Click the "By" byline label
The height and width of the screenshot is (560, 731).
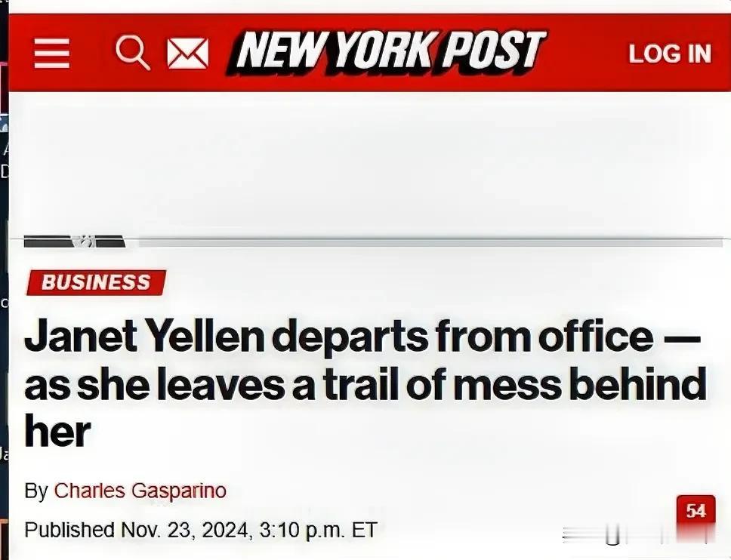35,491
